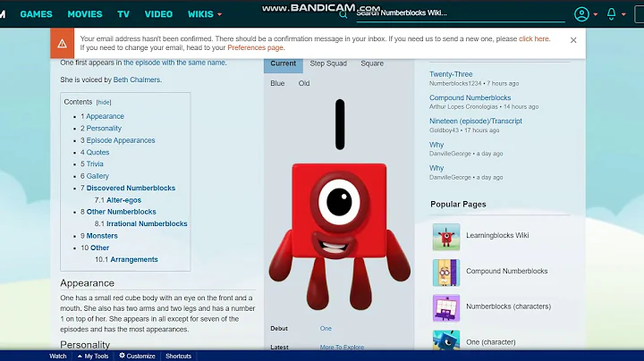The width and height of the screenshot is (644, 361).
Task: Jump to 8.1 Irrational Numberblocks subsection
Action: point(141,224)
